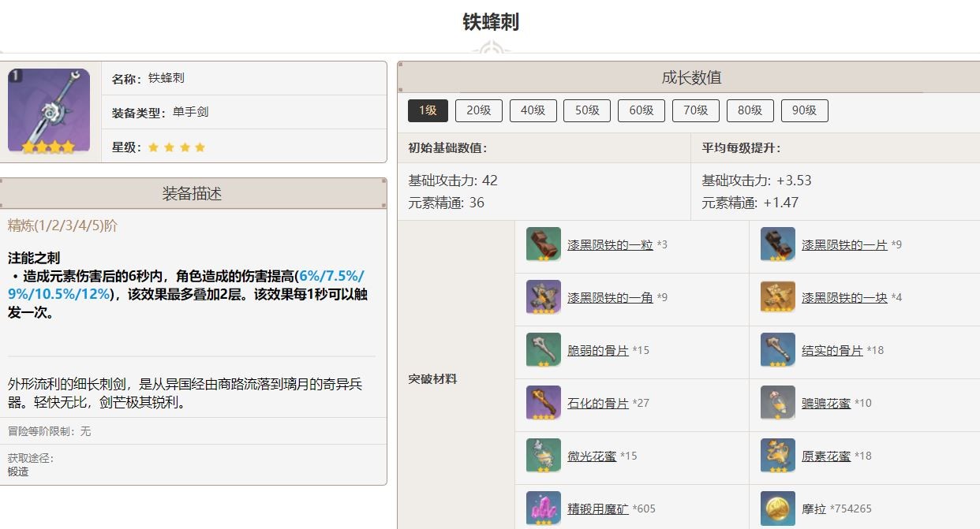Click the 微光花蜜 material icon

pyautogui.click(x=544, y=456)
